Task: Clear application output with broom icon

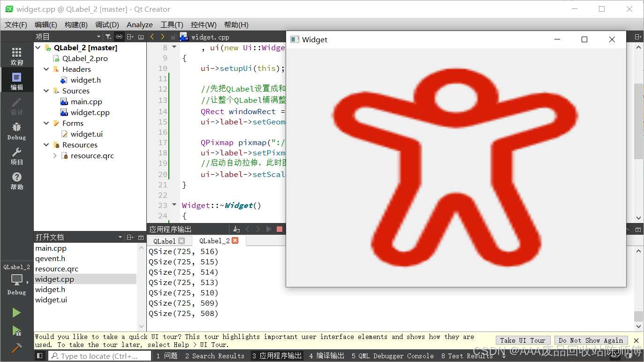Action: (236, 229)
